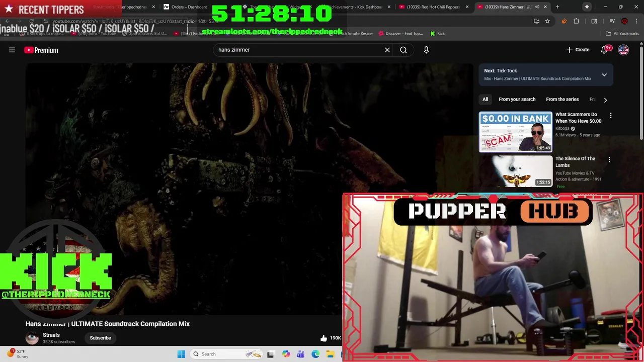
Task: Open the Chrome profile avatar
Action: point(624,21)
